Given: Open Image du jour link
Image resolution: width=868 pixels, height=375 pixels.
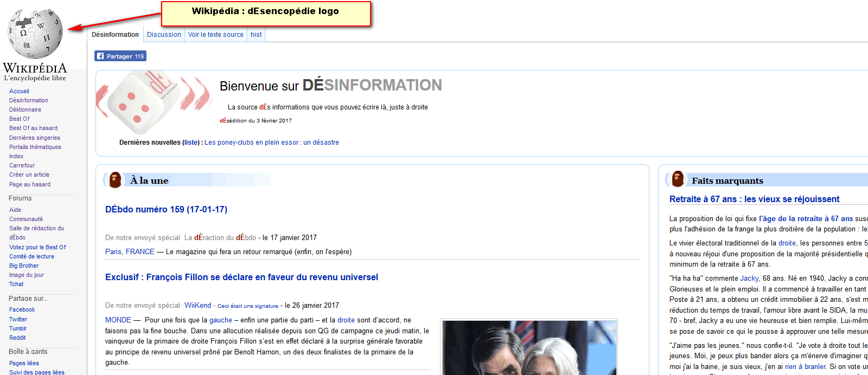Looking at the screenshot, I should pos(27,275).
